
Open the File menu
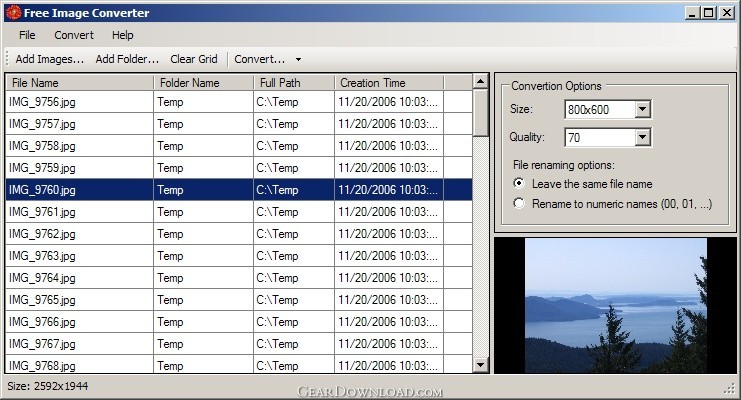[27, 35]
